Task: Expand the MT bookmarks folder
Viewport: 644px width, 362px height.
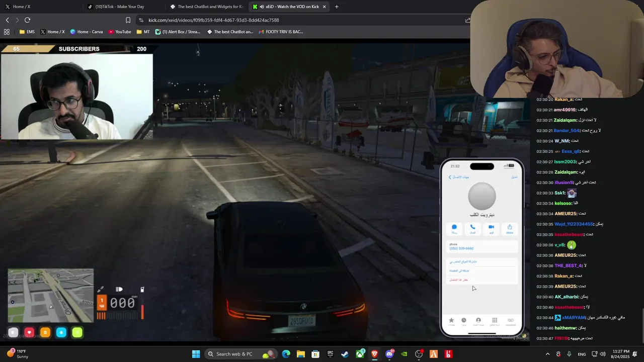Action: [x=143, y=32]
